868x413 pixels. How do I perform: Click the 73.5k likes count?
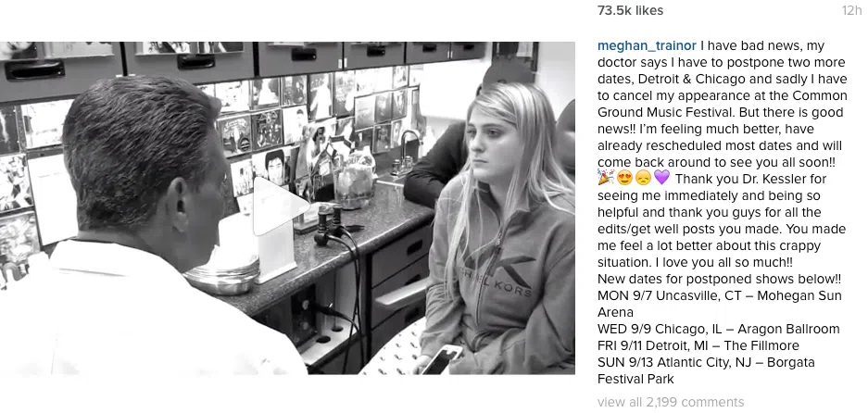click(630, 10)
